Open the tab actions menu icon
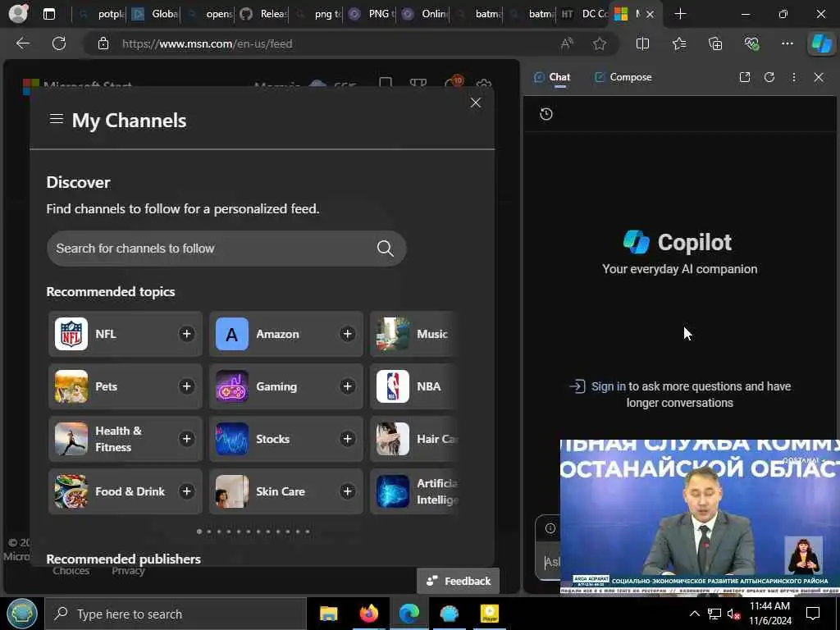The height and width of the screenshot is (630, 840). coord(48,14)
